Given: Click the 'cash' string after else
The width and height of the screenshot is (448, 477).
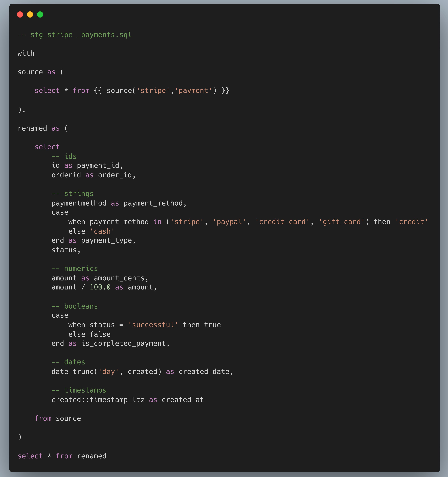Looking at the screenshot, I should click(x=102, y=231).
